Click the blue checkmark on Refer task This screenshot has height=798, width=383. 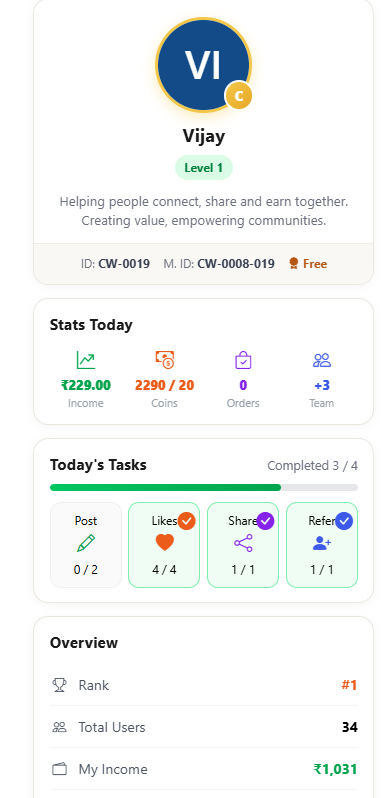[344, 521]
